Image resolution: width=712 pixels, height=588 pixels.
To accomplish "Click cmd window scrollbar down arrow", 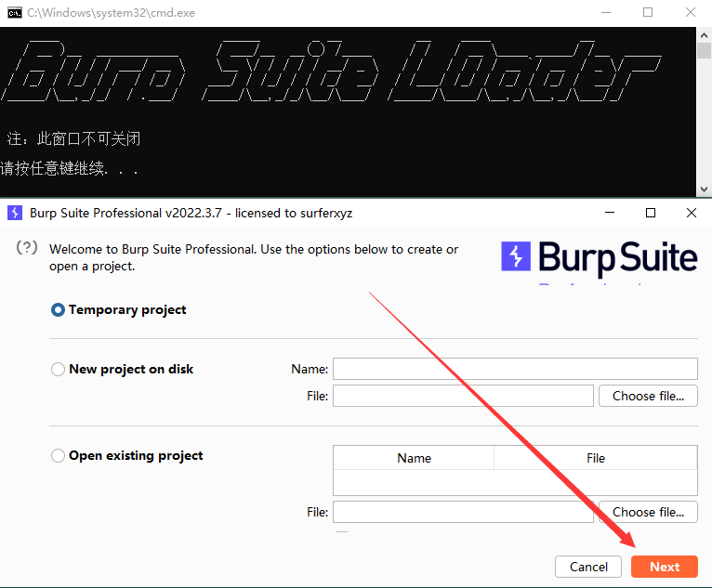I will pyautogui.click(x=704, y=189).
